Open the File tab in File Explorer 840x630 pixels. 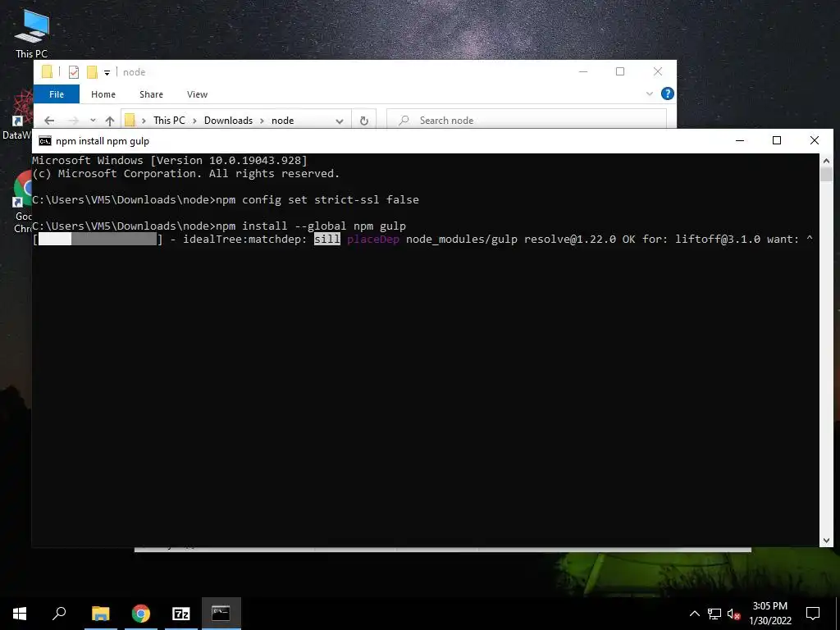57,94
